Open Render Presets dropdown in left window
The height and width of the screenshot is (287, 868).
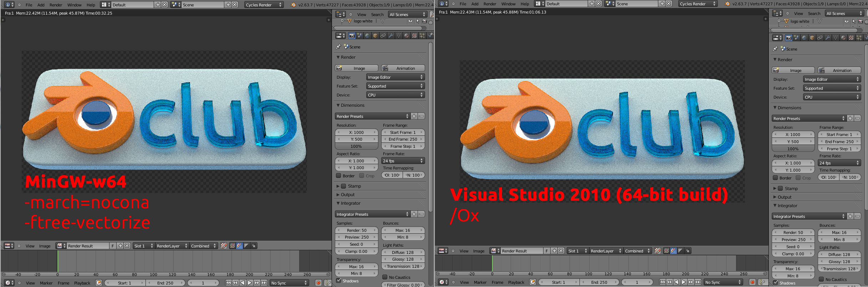pyautogui.click(x=373, y=116)
